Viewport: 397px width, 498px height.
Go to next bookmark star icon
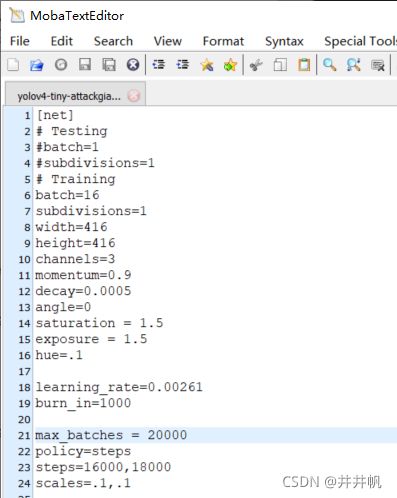click(x=230, y=65)
